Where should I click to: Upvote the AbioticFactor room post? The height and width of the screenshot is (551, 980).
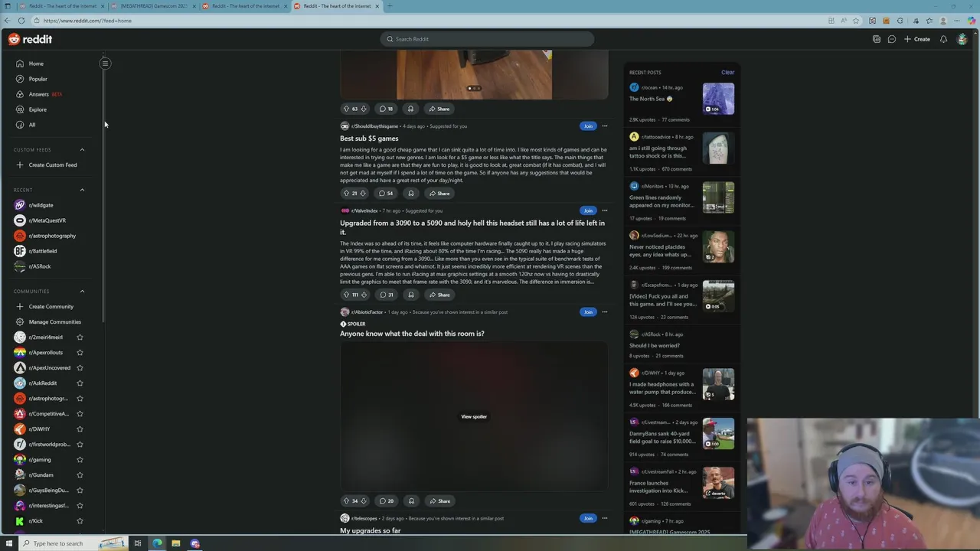[x=346, y=501]
